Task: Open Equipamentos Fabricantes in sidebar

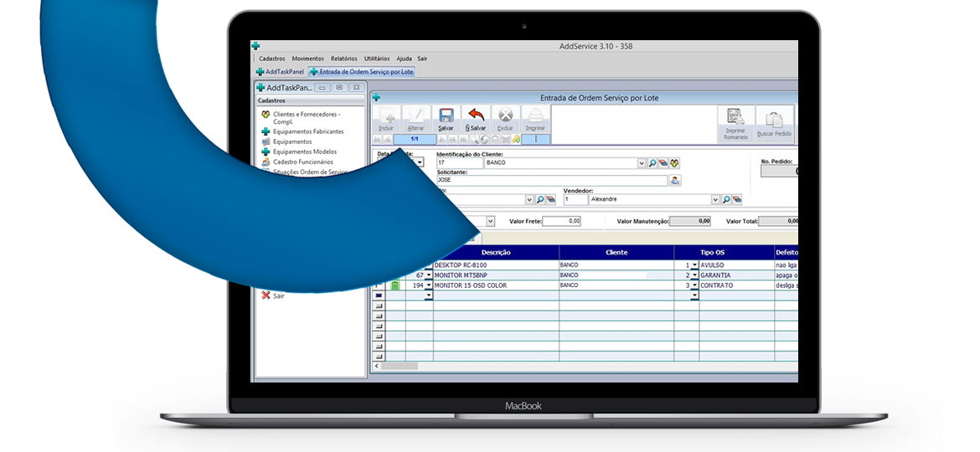Action: [x=307, y=131]
